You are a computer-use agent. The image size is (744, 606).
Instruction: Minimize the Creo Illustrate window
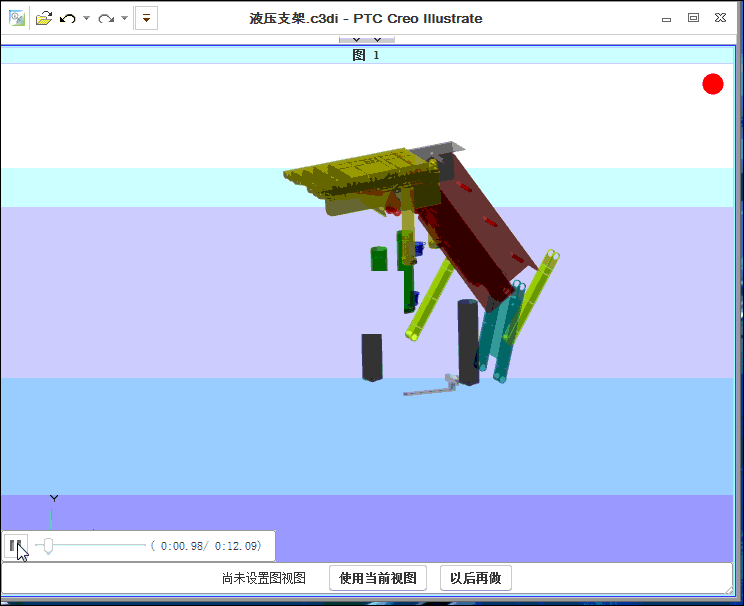coord(667,19)
